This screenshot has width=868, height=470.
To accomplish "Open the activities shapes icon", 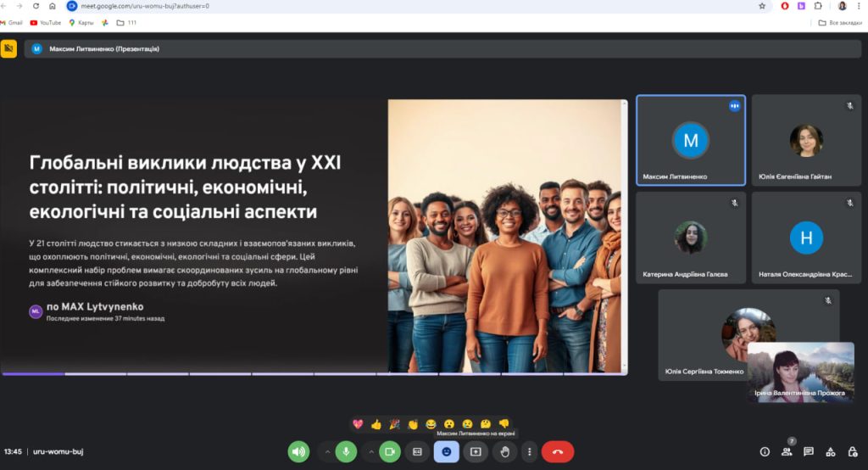I will 830,452.
